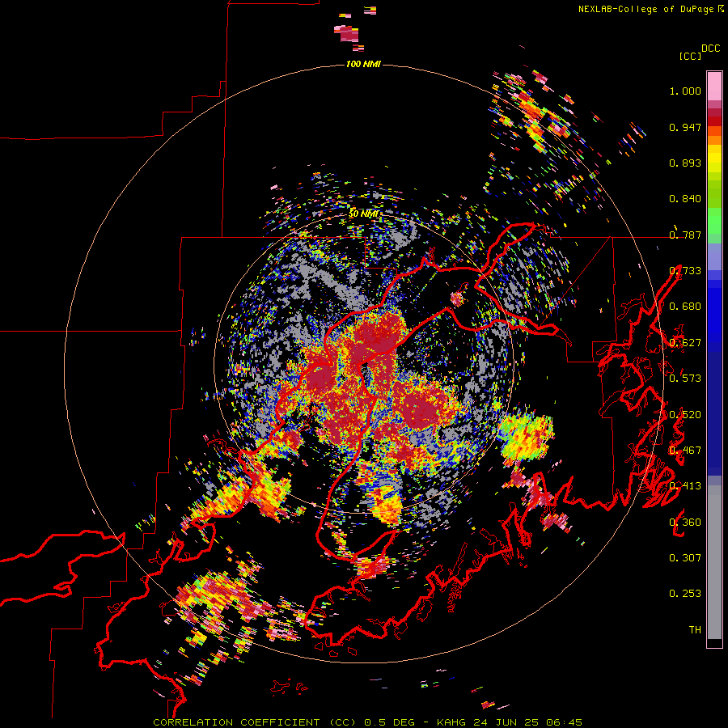
Task: Select the 0.893 scale value
Action: pos(685,163)
